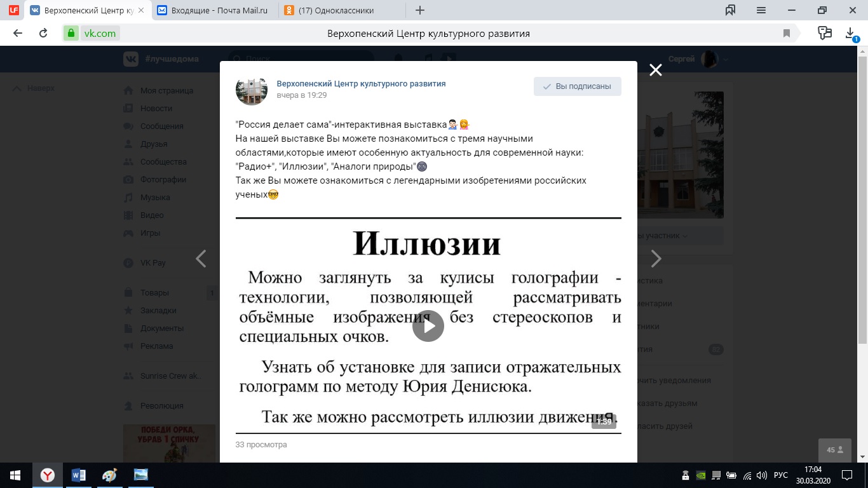Open the browser main menu (hamburger)
The height and width of the screenshot is (488, 868).
(x=761, y=10)
